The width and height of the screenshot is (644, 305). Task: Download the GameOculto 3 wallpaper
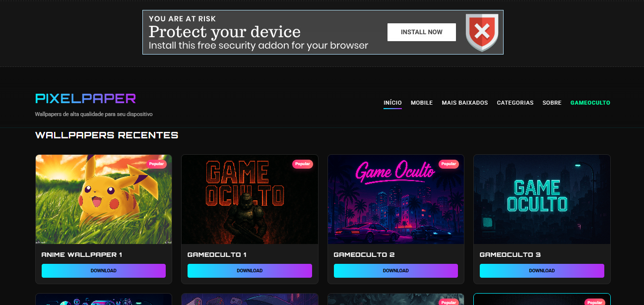coord(542,271)
